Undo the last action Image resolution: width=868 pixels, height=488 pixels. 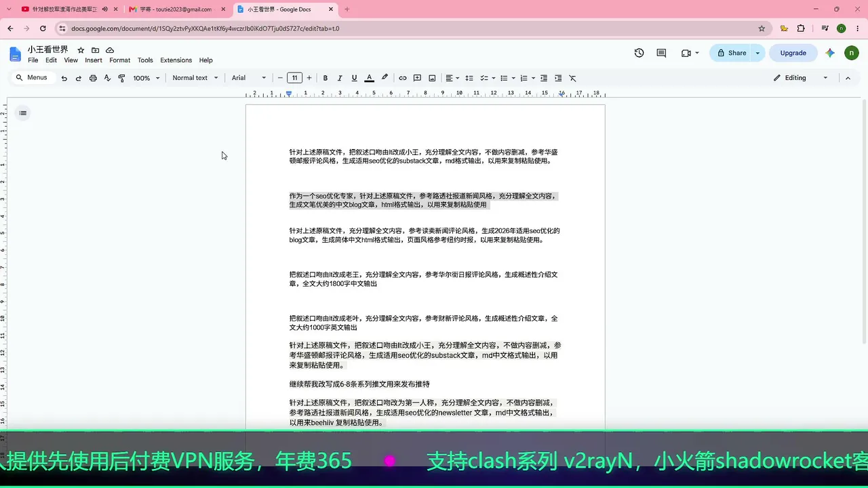coord(64,78)
